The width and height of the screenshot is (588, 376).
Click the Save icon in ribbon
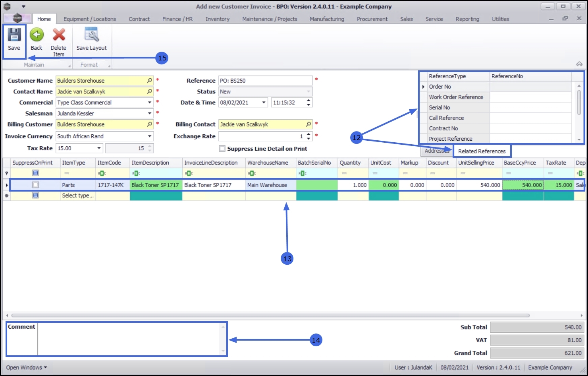(x=14, y=35)
